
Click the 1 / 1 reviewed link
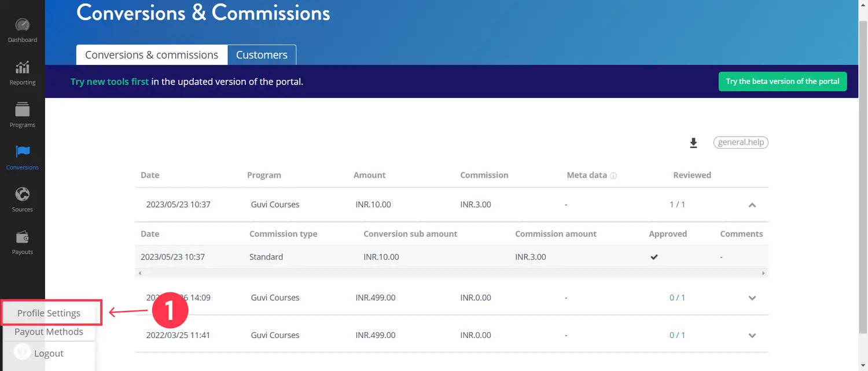tap(677, 204)
